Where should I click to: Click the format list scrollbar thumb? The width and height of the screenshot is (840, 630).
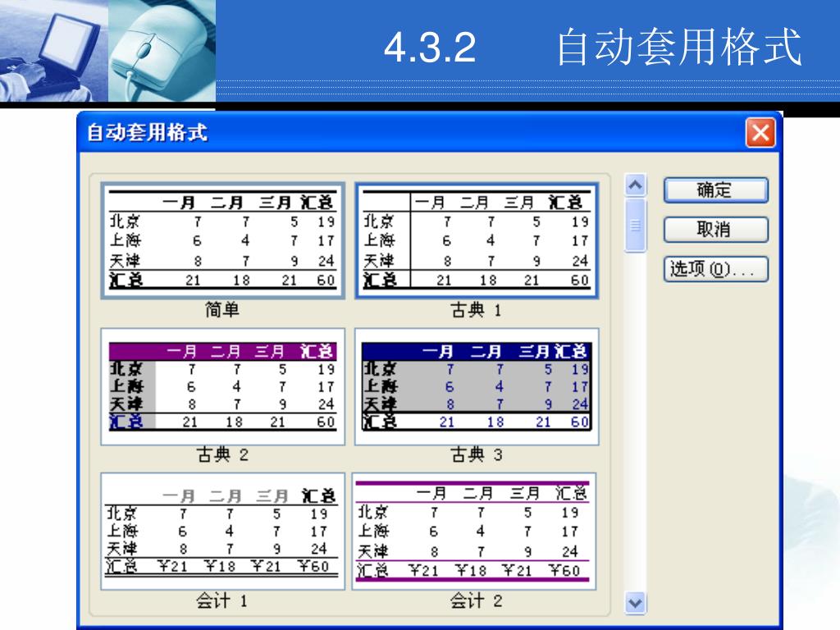pyautogui.click(x=636, y=225)
